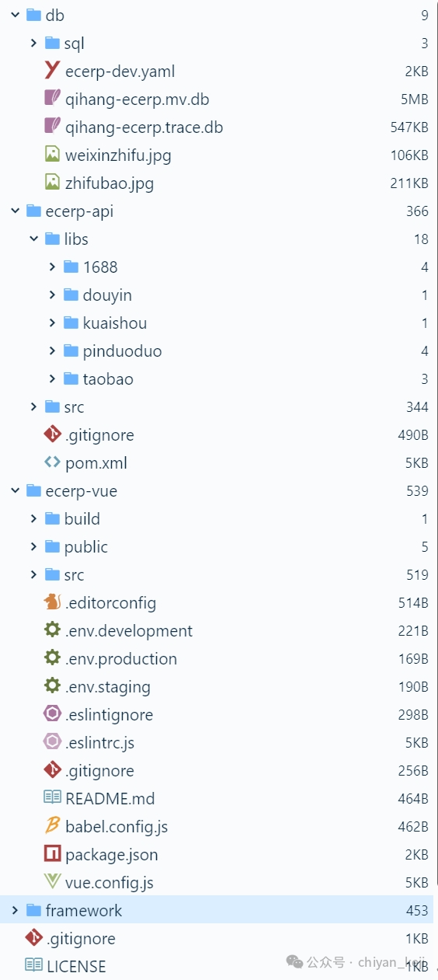The width and height of the screenshot is (438, 980).
Task: Expand the sql folder
Action: (x=33, y=43)
